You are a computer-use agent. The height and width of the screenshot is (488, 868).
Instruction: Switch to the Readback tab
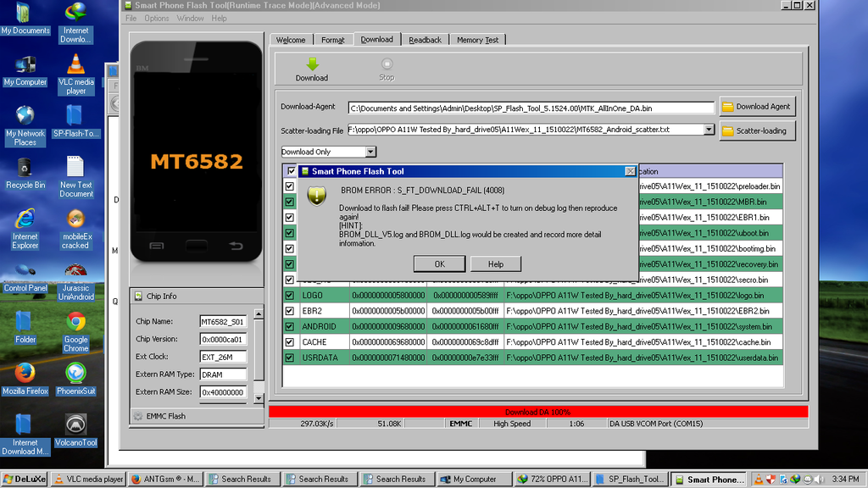click(425, 40)
